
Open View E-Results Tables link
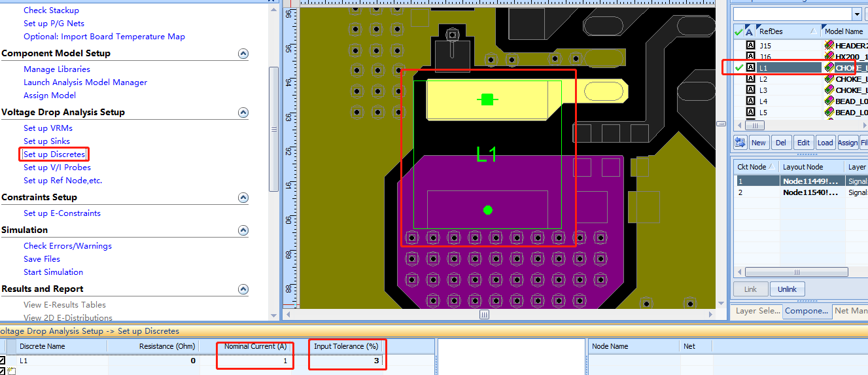pos(65,305)
